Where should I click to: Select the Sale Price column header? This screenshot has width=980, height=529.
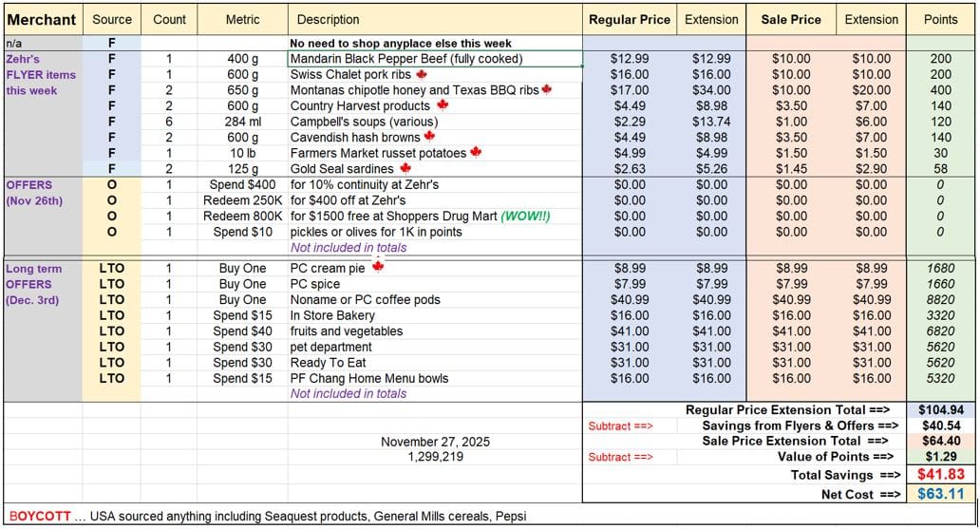coord(791,19)
